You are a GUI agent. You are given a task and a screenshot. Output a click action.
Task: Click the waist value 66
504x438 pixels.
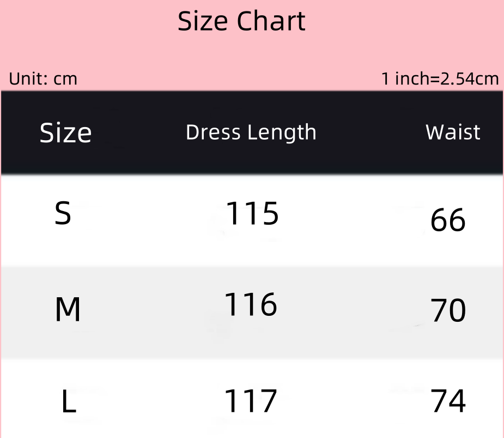448,221
